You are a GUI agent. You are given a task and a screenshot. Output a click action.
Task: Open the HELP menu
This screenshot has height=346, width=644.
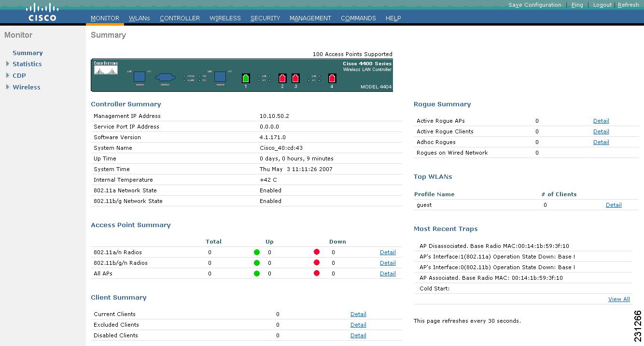393,18
